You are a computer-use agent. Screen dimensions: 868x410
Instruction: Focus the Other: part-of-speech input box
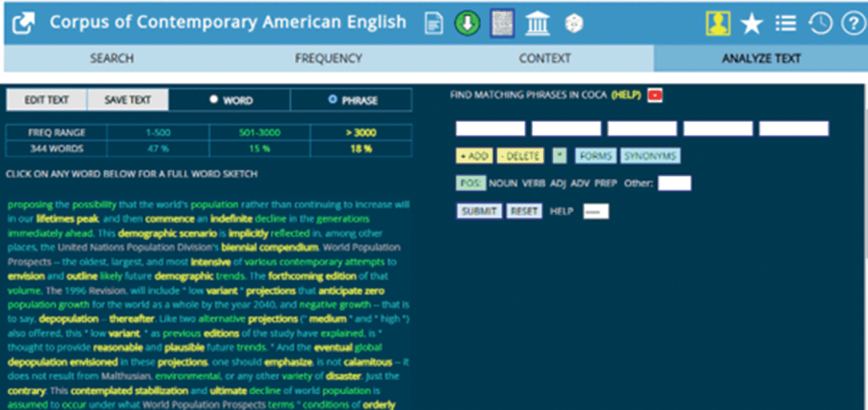coord(674,183)
